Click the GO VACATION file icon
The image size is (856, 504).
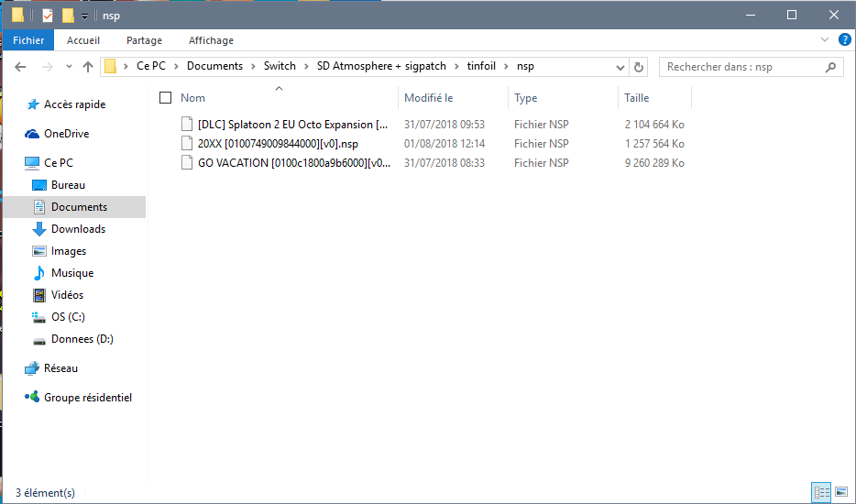click(x=187, y=163)
